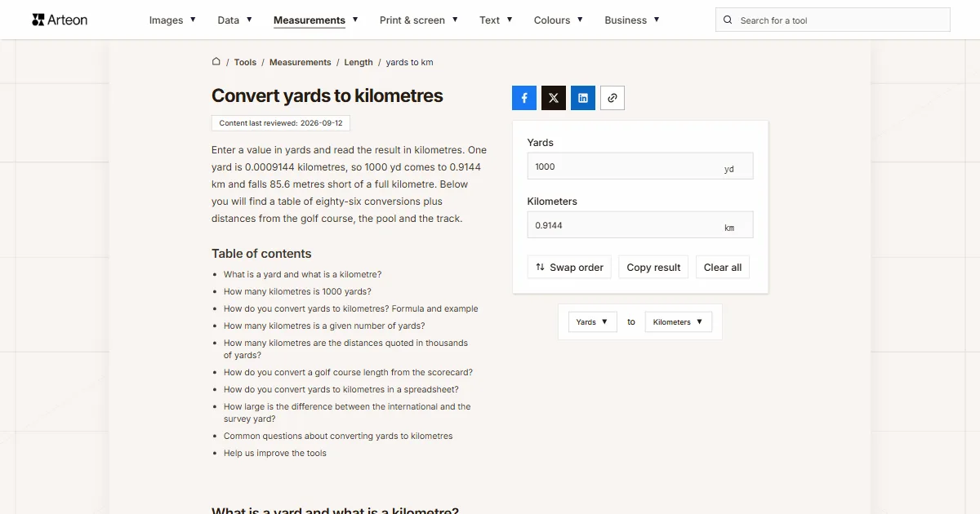Go to home via breadcrumb icon
Screen dimensions: 980x514
[216, 61]
